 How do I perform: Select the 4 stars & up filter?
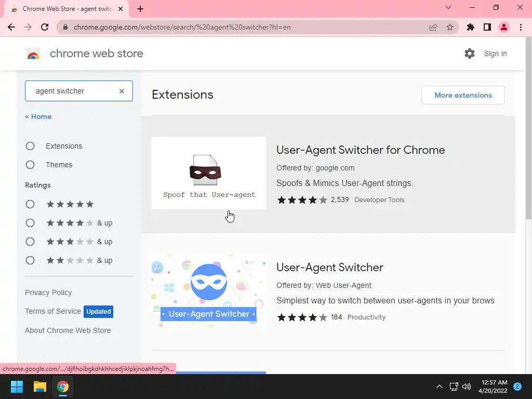pos(30,223)
